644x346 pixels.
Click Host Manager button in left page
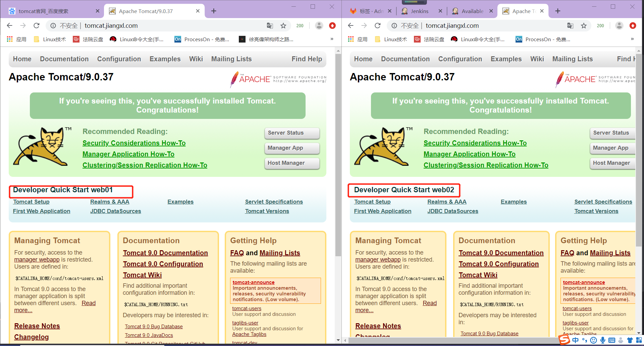click(x=292, y=163)
